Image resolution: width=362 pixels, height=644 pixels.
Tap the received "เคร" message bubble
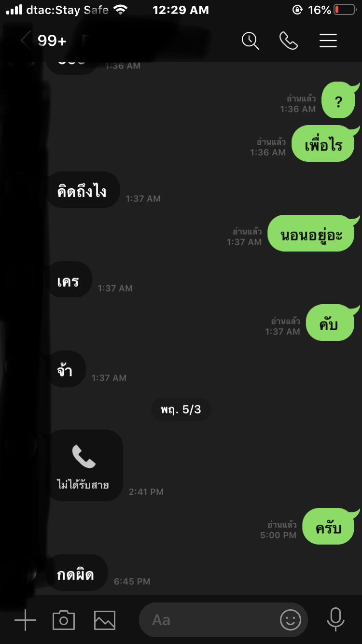click(x=69, y=280)
